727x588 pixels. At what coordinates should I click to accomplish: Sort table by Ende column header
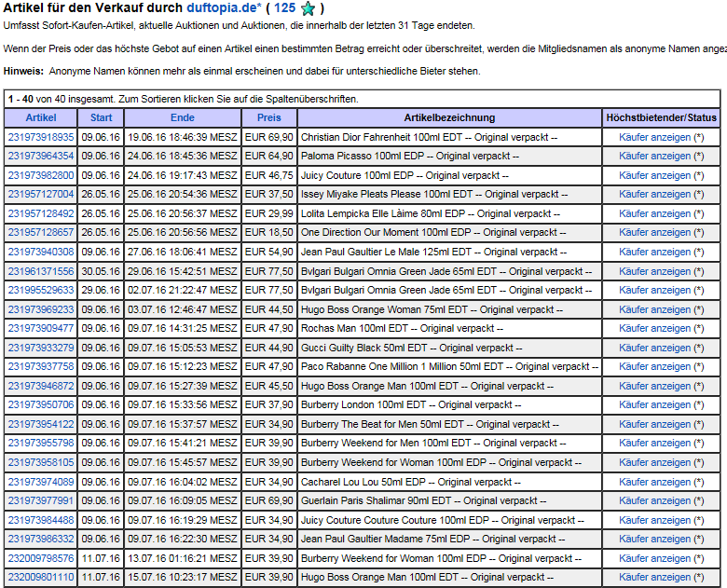[182, 117]
